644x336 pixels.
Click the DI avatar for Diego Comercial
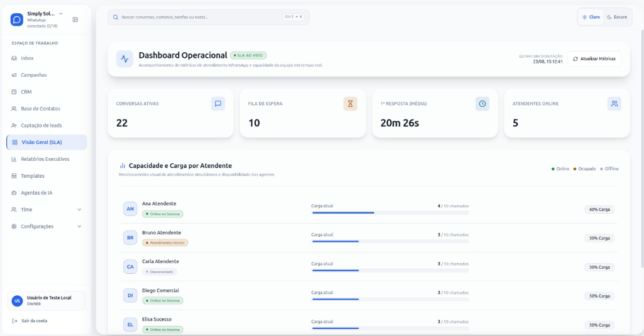130,295
